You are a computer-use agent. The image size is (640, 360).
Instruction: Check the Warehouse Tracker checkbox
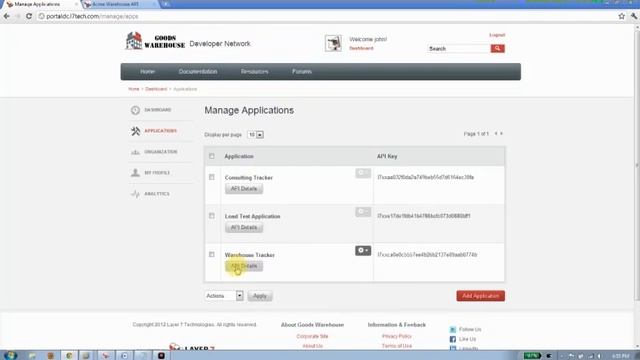(x=211, y=255)
